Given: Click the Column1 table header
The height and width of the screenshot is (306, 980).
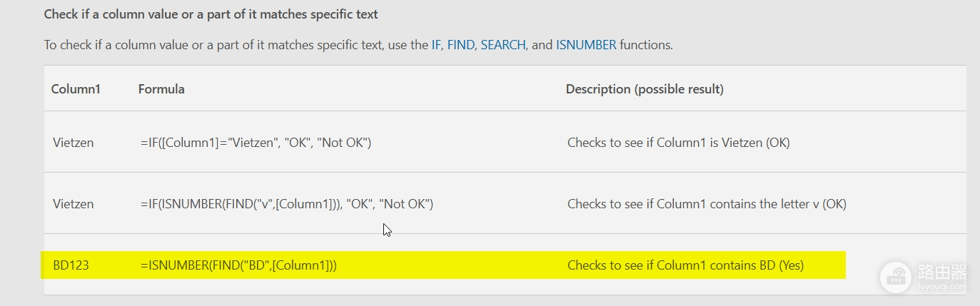Looking at the screenshot, I should [x=76, y=89].
